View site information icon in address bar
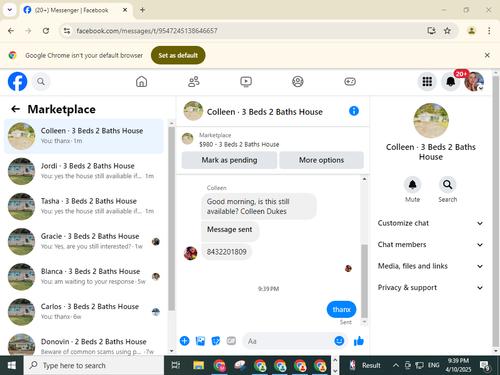The height and width of the screenshot is (375, 500). pyautogui.click(x=67, y=31)
